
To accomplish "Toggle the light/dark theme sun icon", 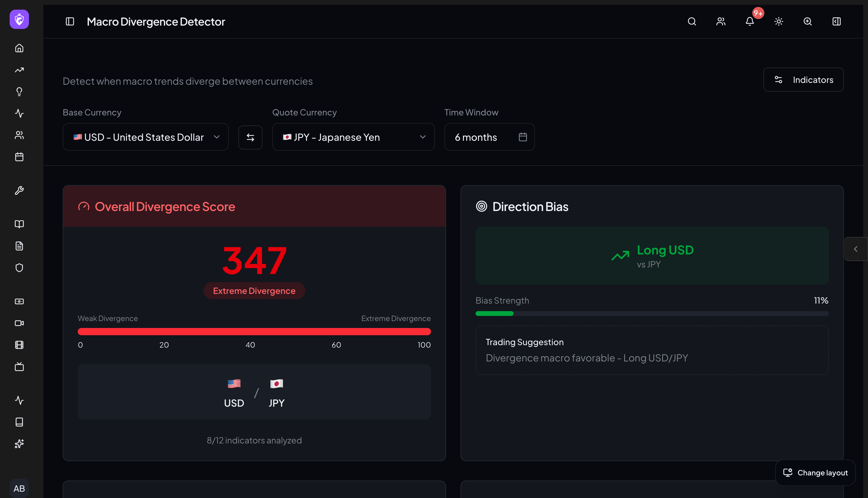I will pos(779,21).
